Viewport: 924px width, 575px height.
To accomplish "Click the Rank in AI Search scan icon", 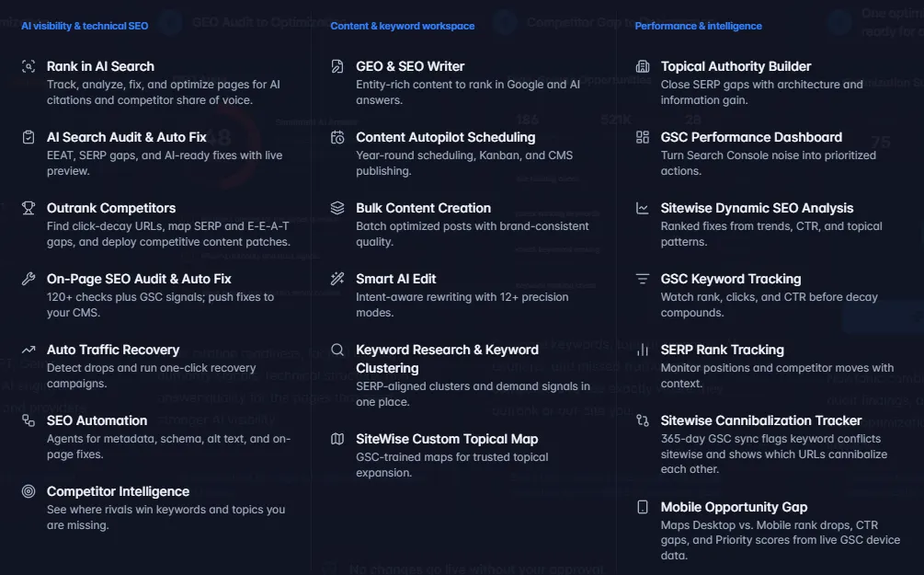I will (x=29, y=66).
